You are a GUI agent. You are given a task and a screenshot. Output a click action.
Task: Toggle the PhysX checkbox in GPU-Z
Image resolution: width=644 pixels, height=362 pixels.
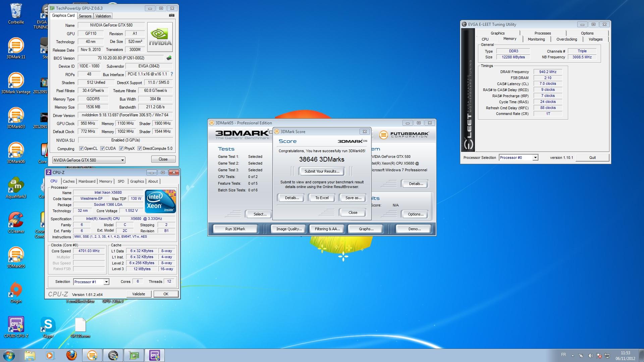121,148
